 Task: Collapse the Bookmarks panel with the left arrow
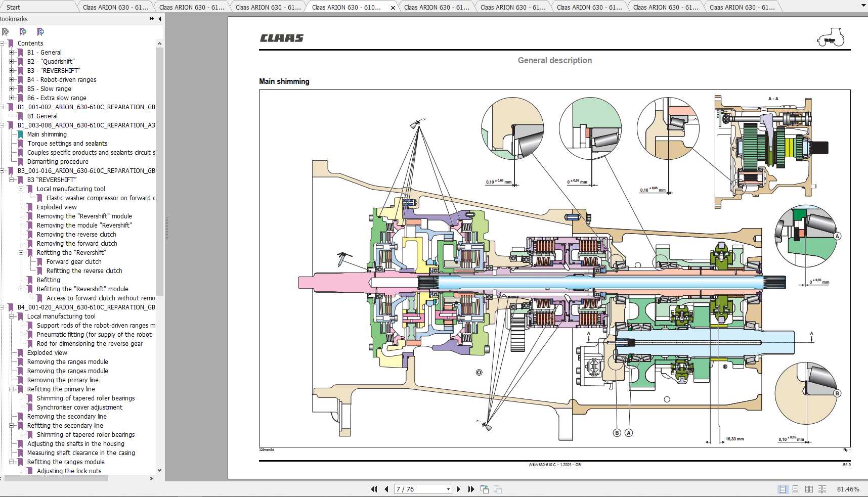coord(160,19)
